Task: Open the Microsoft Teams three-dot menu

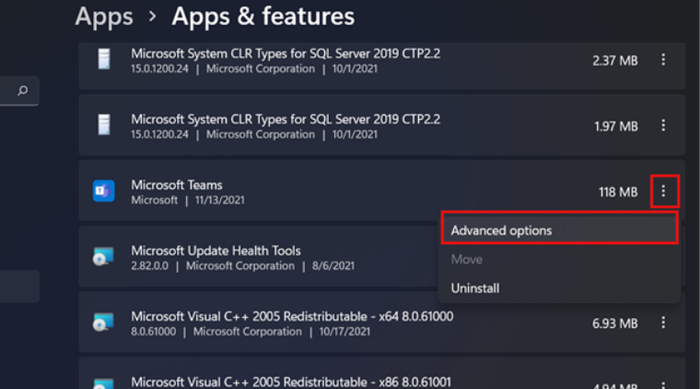Action: [x=663, y=191]
